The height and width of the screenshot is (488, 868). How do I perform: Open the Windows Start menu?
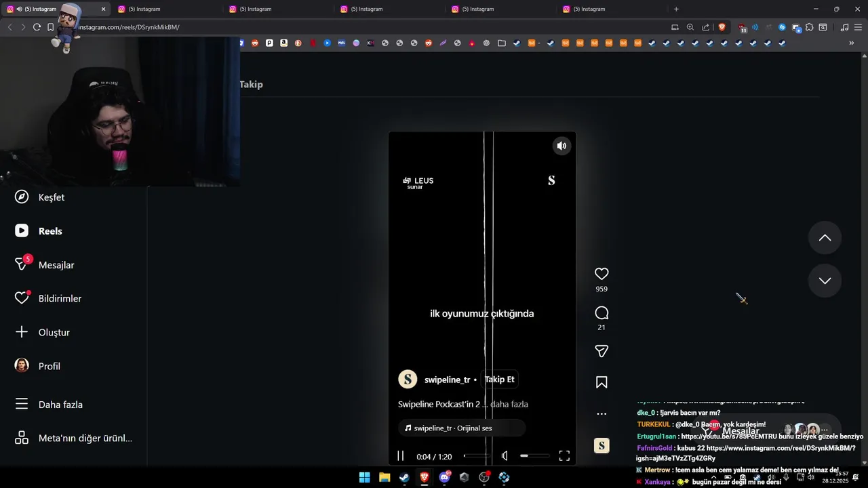click(364, 477)
